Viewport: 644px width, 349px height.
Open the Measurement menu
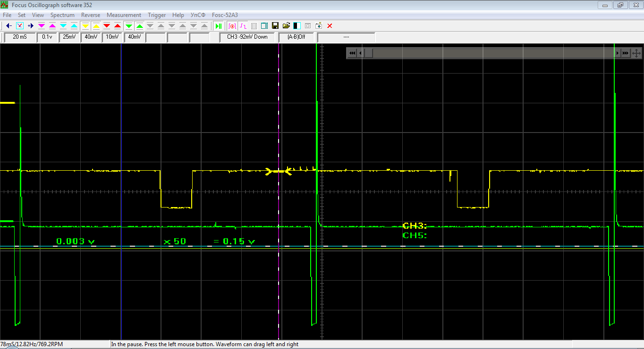[124, 15]
